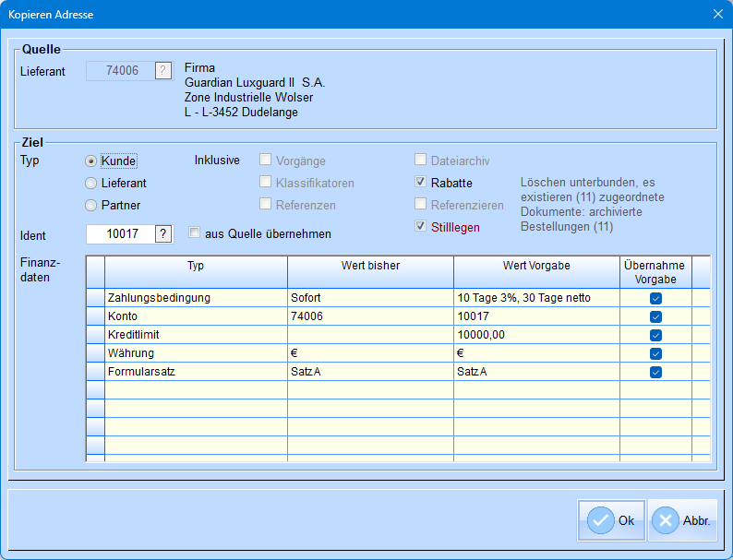Click the disabled Lieferant number field 74006

(x=121, y=70)
